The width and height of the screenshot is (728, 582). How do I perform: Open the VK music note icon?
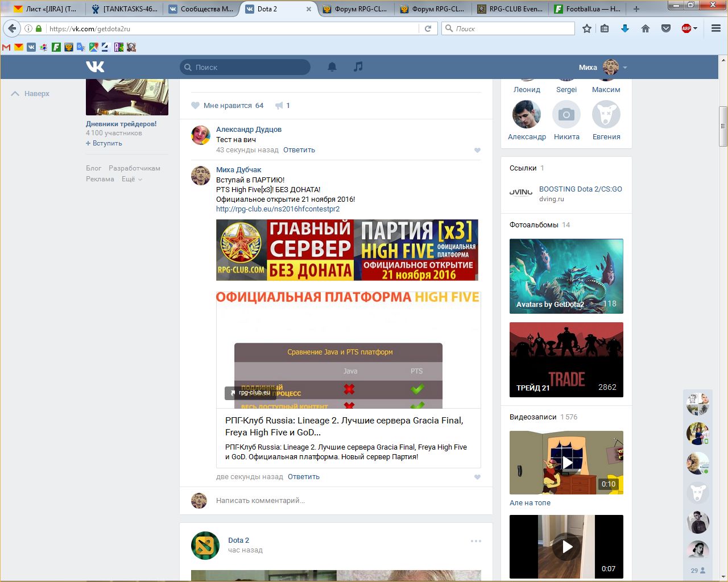pyautogui.click(x=358, y=66)
